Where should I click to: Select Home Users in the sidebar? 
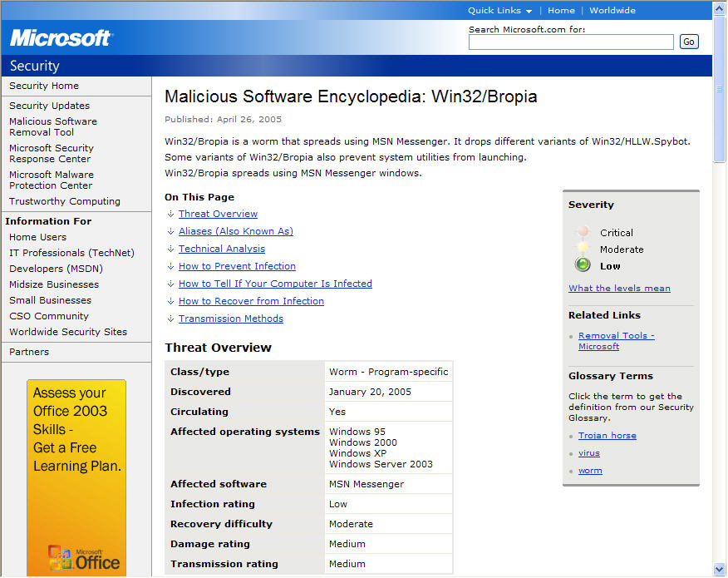pos(37,237)
